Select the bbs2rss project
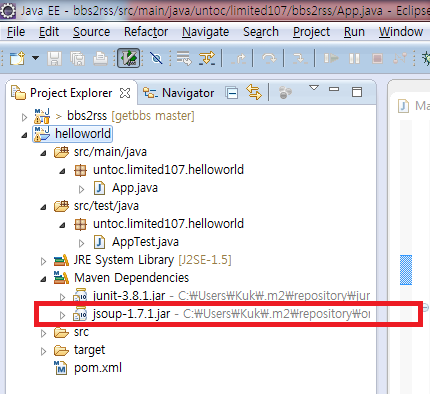This screenshot has width=430, height=394. click(x=114, y=116)
